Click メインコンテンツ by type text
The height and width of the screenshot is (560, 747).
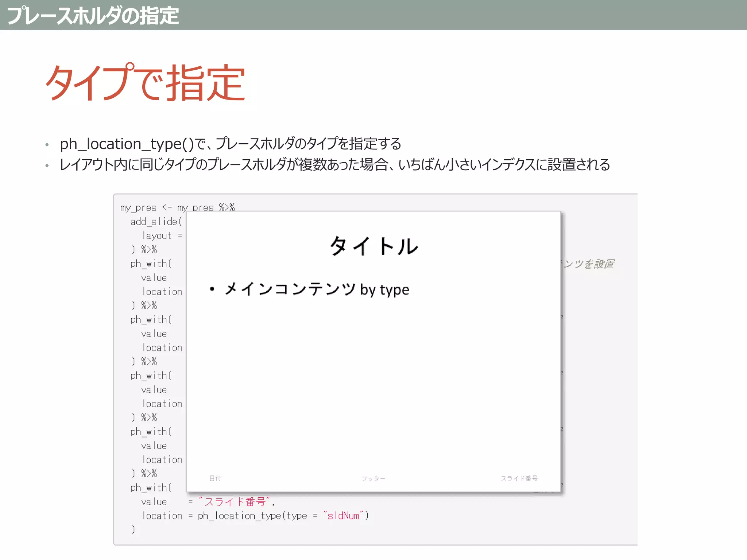tap(317, 289)
